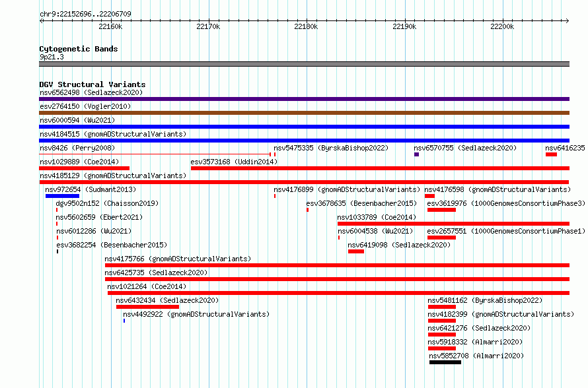Open variant nsv8426 (Perry2008) label
This screenshot has width=588, height=388.
[77, 148]
